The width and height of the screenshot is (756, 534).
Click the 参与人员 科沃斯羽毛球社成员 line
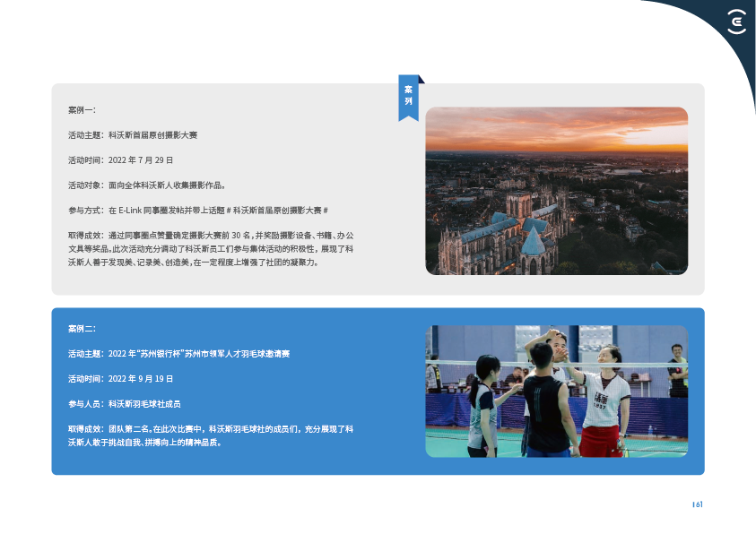(x=125, y=404)
